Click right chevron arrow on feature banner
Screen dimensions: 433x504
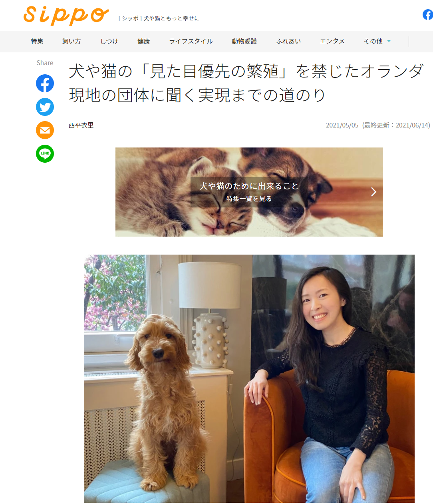point(373,192)
